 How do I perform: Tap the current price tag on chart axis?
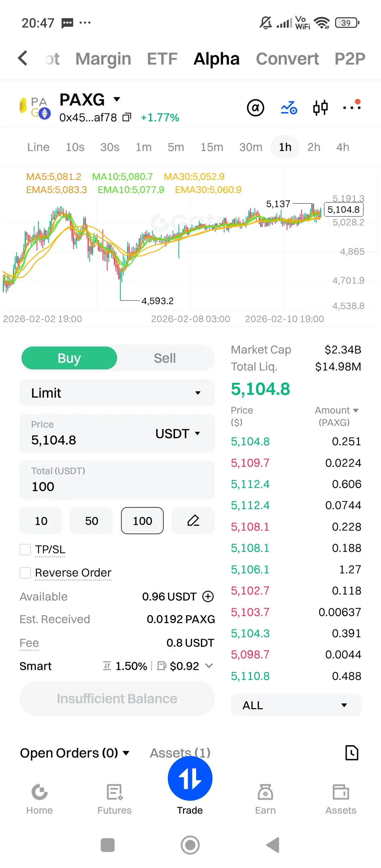(x=344, y=210)
